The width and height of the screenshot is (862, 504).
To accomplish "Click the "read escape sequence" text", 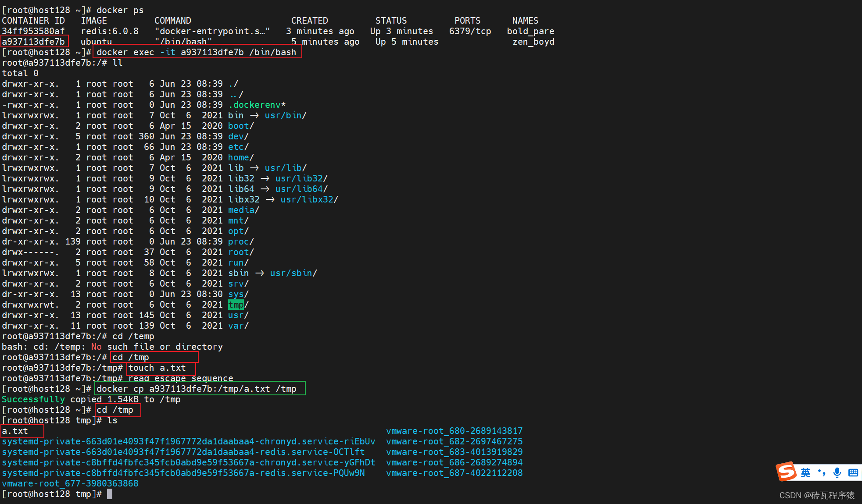I will [181, 378].
